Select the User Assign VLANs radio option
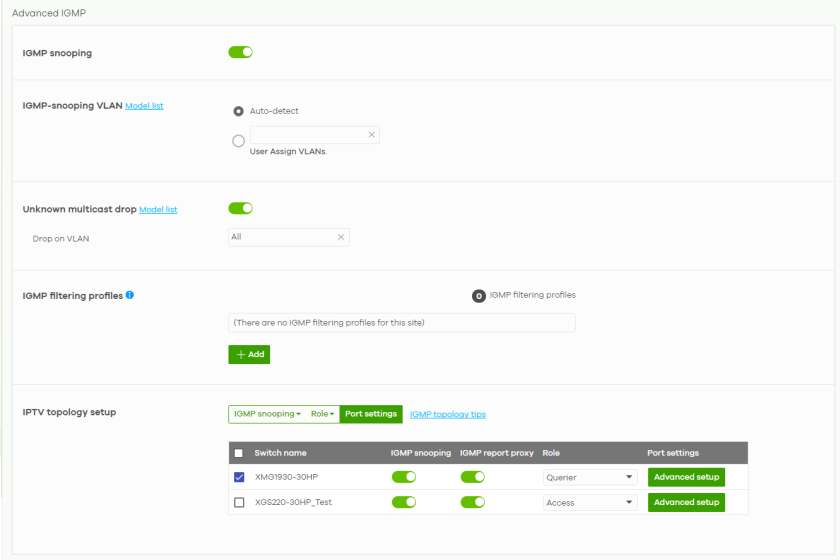Image resolution: width=840 pixels, height=560 pixels. [238, 141]
